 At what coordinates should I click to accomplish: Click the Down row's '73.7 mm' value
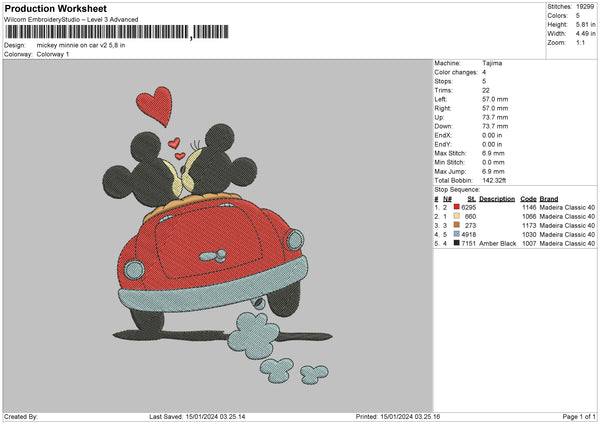click(495, 126)
